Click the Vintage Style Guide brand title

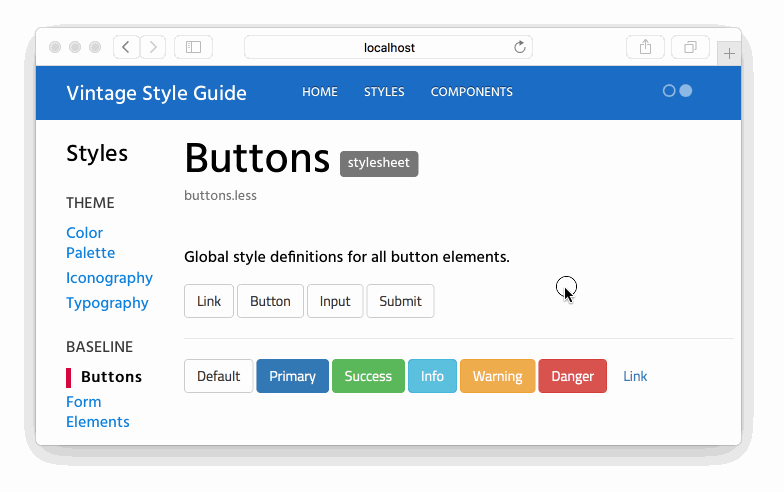coord(156,93)
